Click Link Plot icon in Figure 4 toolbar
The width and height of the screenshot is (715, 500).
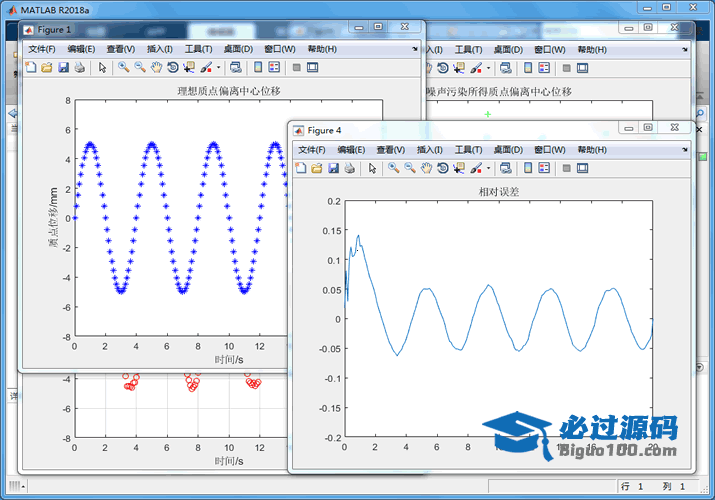coord(505,168)
